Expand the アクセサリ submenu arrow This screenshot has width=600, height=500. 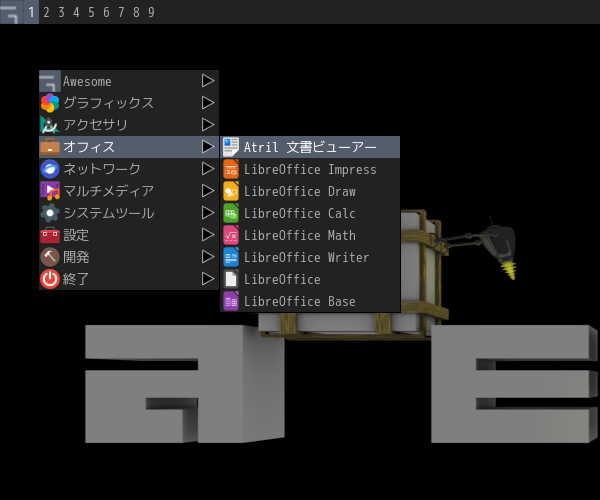click(x=208, y=124)
